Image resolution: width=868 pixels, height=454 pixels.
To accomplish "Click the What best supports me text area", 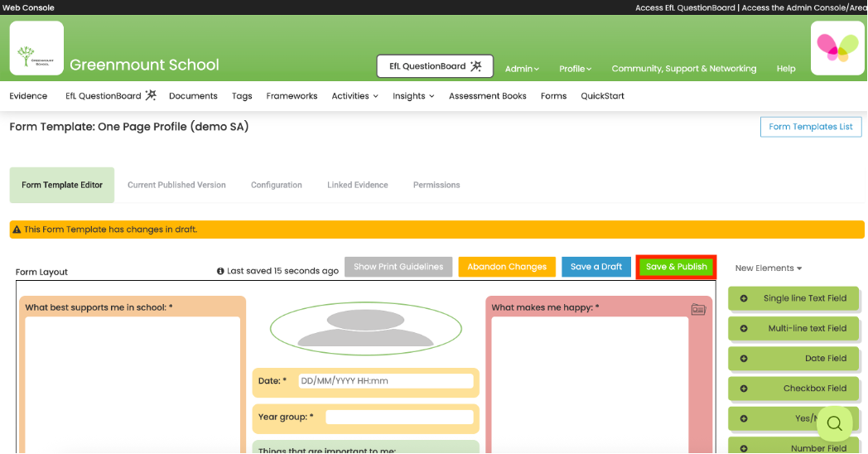I will tap(133, 384).
